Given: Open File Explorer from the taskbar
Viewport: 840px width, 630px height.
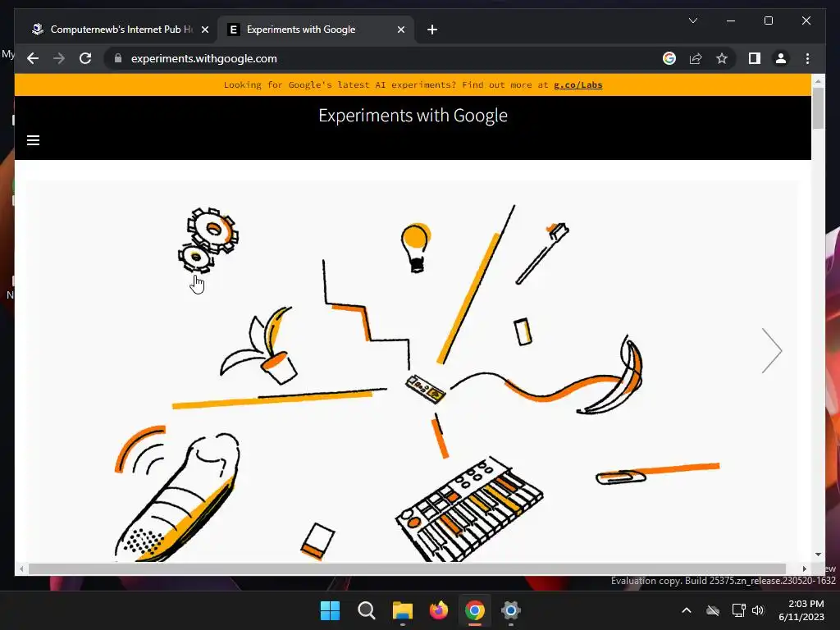Looking at the screenshot, I should coord(402,610).
